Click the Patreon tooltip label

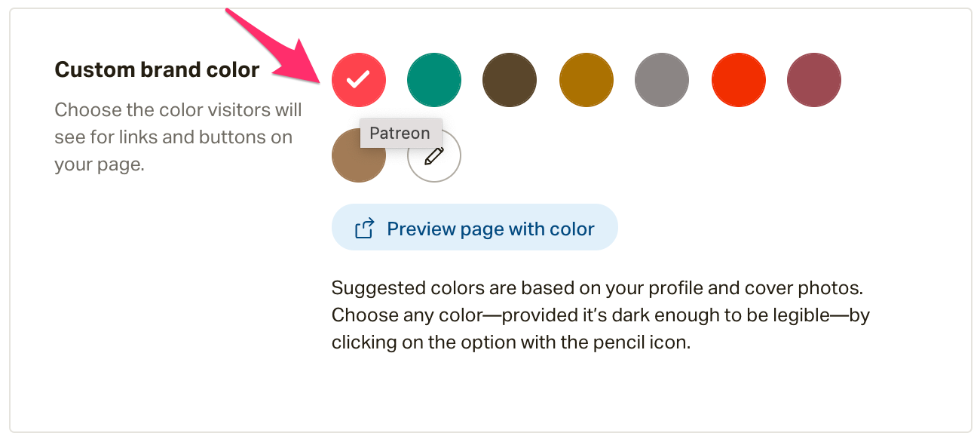point(400,134)
